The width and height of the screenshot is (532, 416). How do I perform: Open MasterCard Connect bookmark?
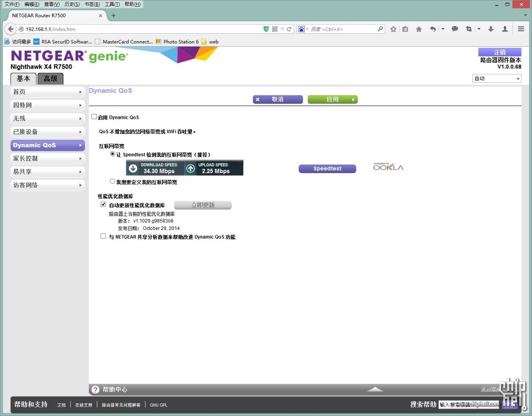click(124, 42)
